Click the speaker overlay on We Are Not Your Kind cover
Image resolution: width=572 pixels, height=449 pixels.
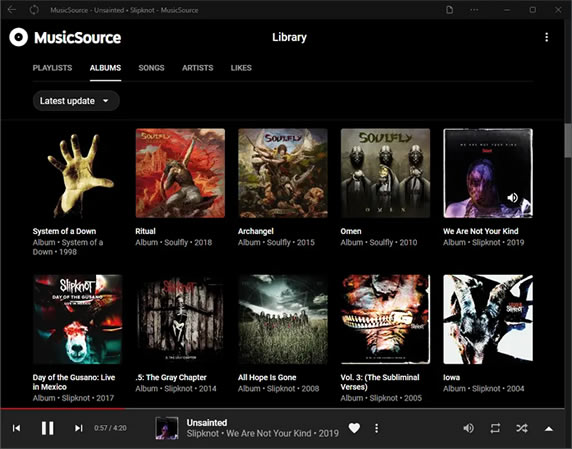(513, 198)
